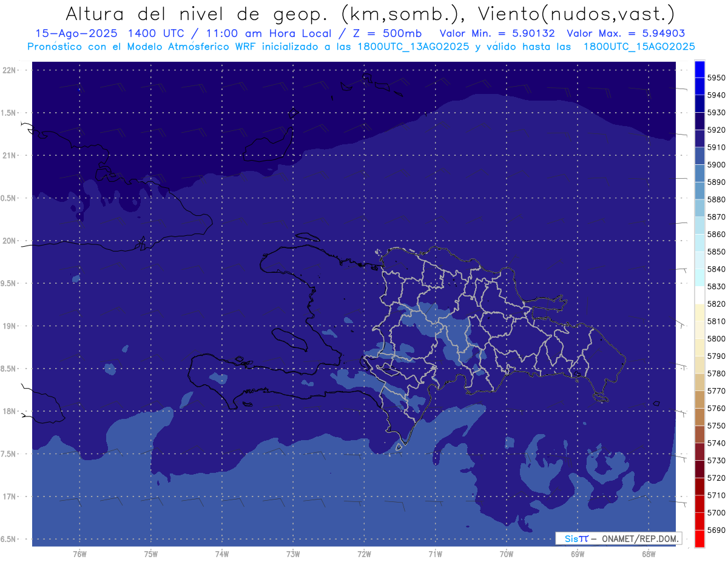
Task: Click the '75W' longitude label
Action: (150, 554)
